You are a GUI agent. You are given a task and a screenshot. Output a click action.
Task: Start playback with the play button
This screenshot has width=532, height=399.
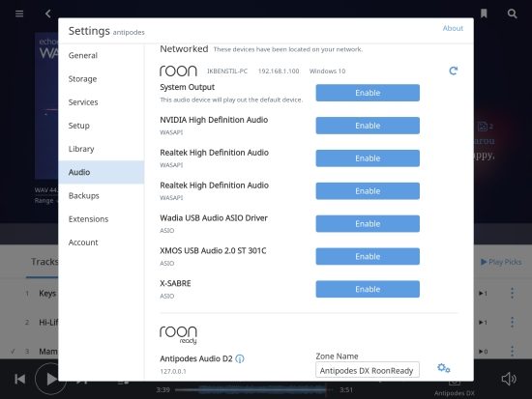click(50, 379)
